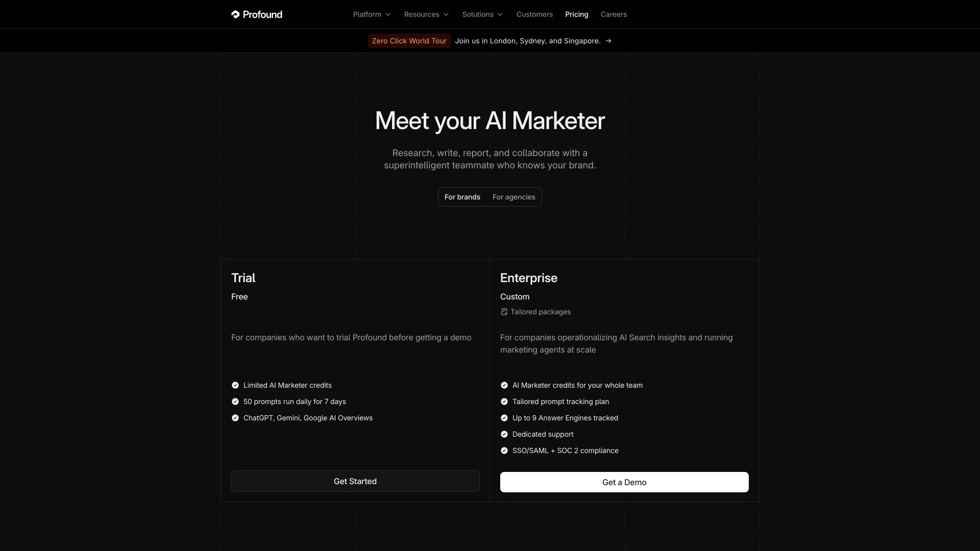The height and width of the screenshot is (551, 980).
Task: Click check icon beside 50 prompts run daily
Action: point(235,402)
